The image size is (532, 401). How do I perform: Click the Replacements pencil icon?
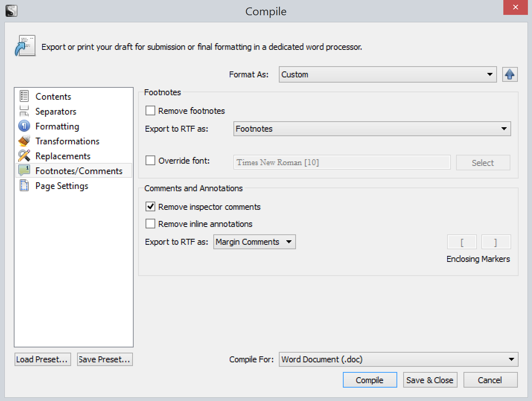click(x=24, y=155)
